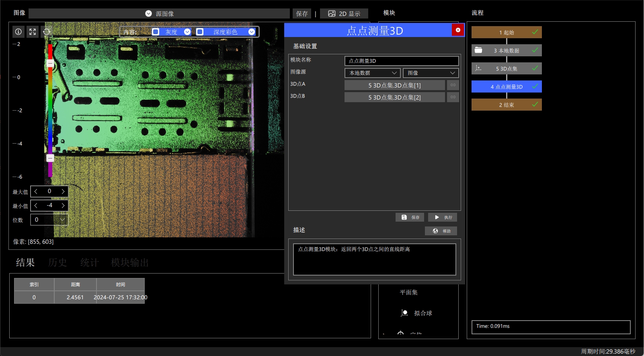This screenshot has height=356, width=644.
Task: Click the link icon beside 3D点A
Action: (453, 85)
